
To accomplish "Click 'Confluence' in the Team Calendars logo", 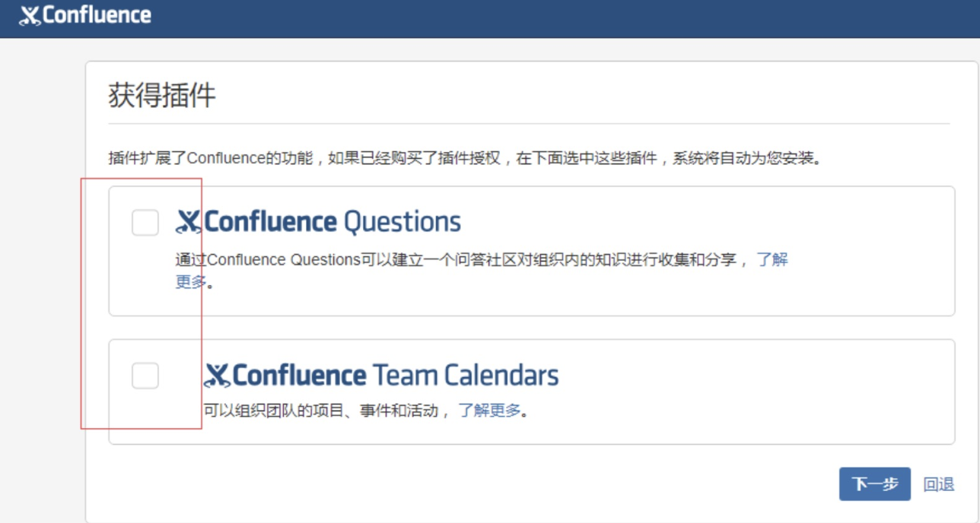I will [299, 376].
